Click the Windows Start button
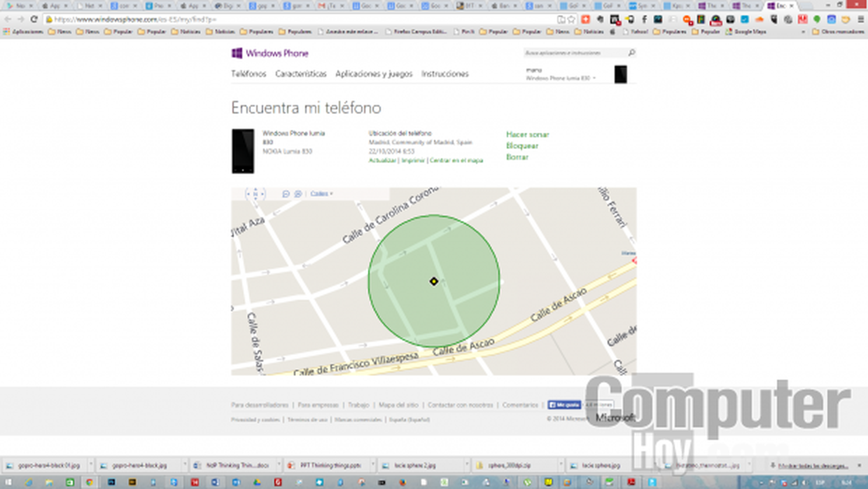868x489 pixels. pos(8,482)
